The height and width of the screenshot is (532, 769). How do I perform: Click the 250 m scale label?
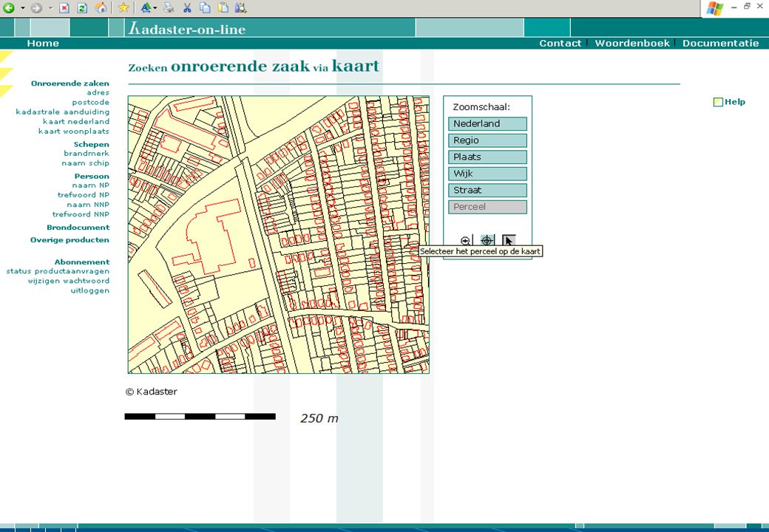pyautogui.click(x=319, y=418)
